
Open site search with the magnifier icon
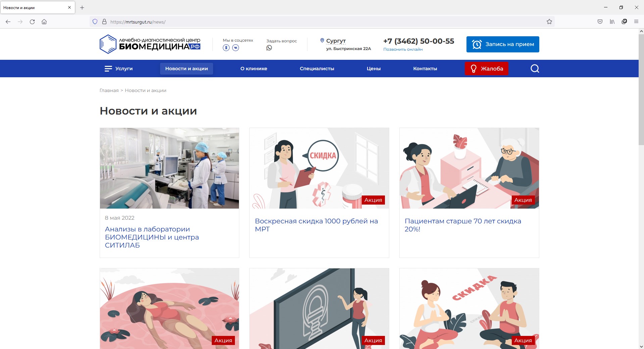(535, 69)
